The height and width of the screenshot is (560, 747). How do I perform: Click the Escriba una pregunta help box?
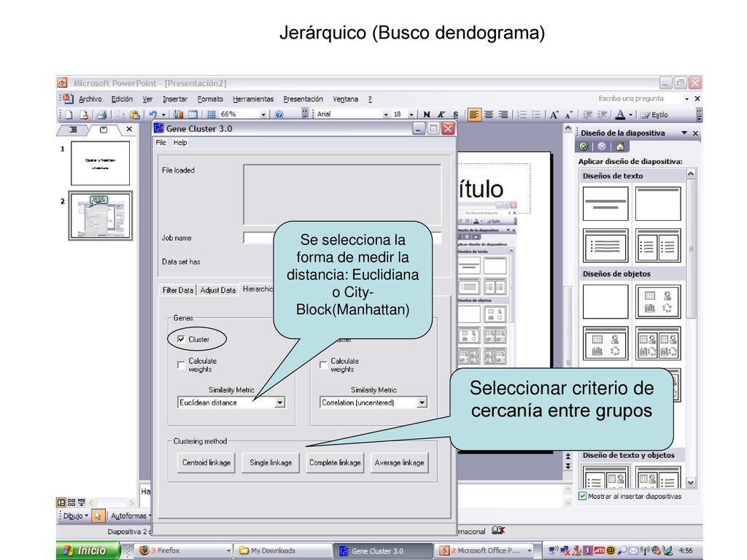click(639, 98)
